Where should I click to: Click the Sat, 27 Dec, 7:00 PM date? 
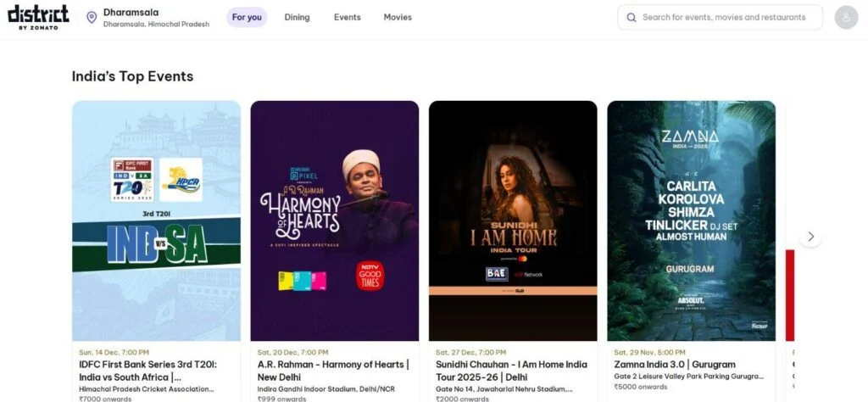[471, 352]
